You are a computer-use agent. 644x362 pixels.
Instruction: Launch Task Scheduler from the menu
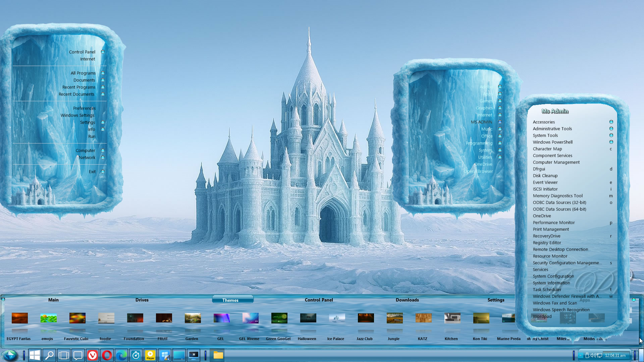tap(547, 290)
